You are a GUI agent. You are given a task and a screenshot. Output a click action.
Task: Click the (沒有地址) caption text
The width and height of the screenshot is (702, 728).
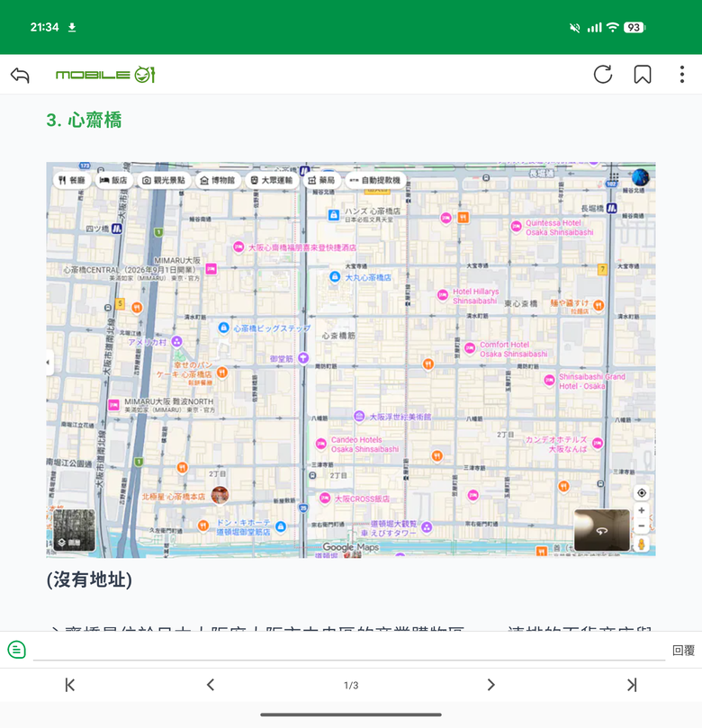pyautogui.click(x=89, y=580)
